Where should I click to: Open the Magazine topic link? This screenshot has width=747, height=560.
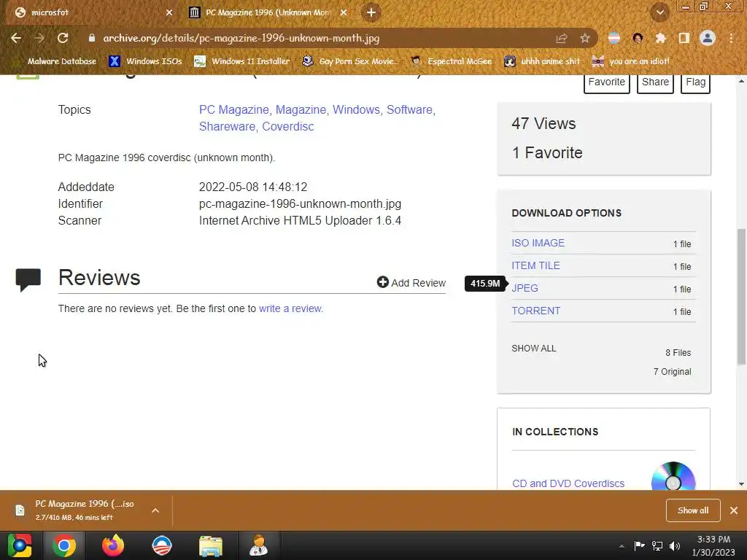[301, 109]
